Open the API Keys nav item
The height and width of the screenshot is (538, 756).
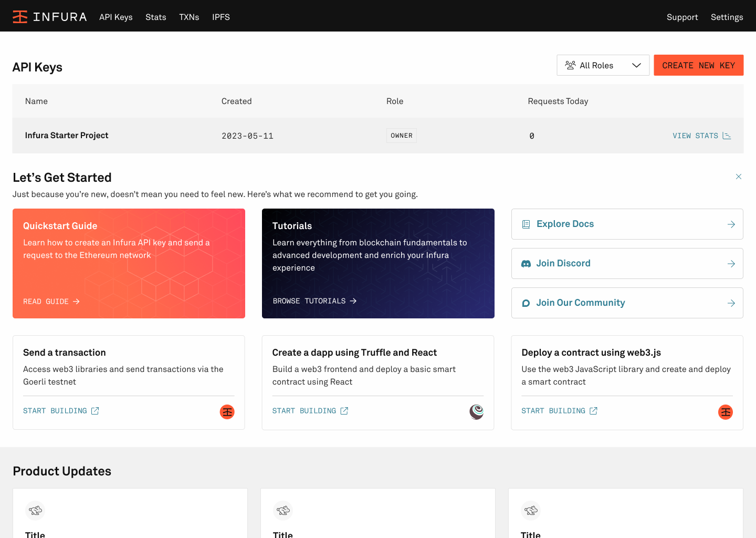116,17
